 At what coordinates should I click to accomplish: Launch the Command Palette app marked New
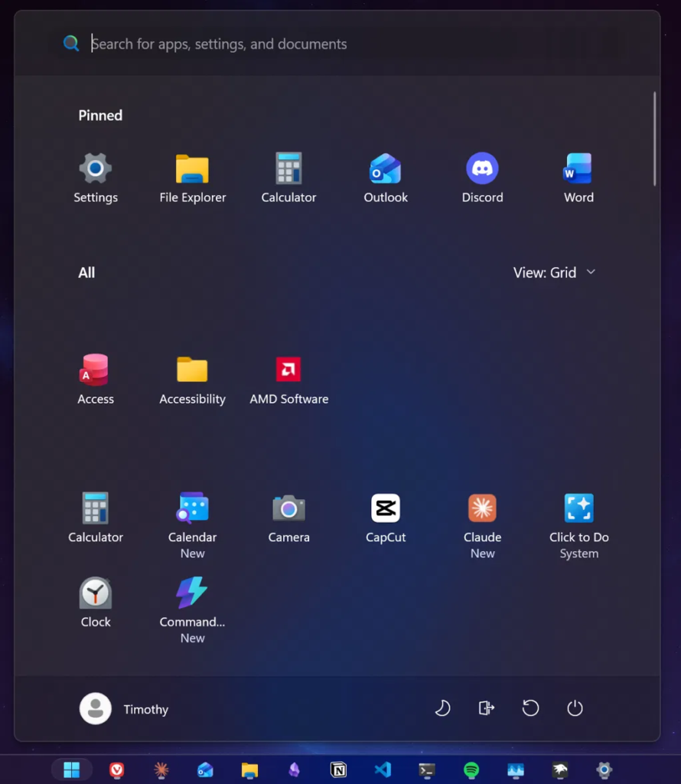click(x=192, y=609)
